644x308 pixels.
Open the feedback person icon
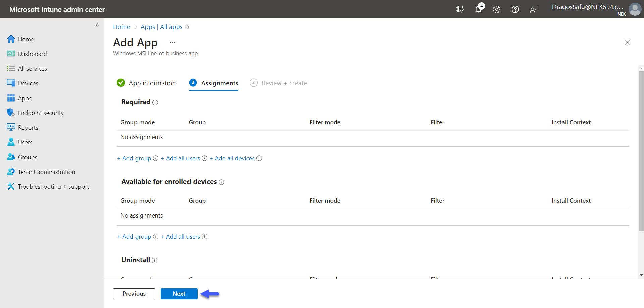click(534, 9)
